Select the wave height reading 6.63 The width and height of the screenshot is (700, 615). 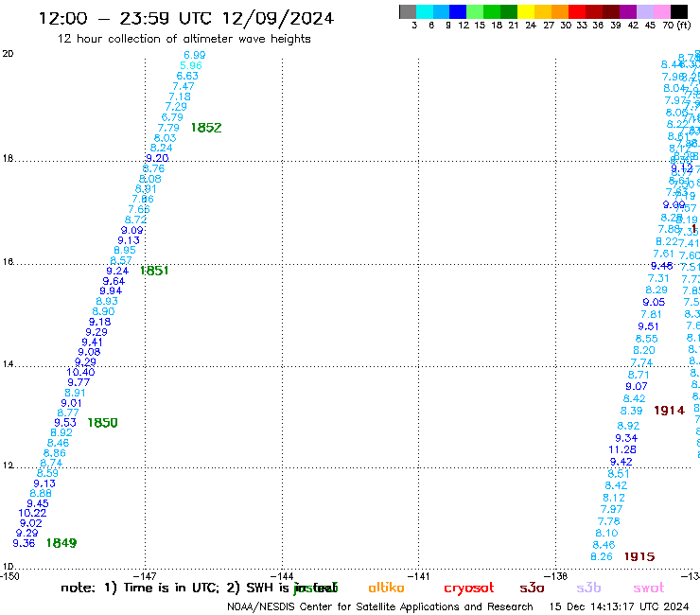187,76
